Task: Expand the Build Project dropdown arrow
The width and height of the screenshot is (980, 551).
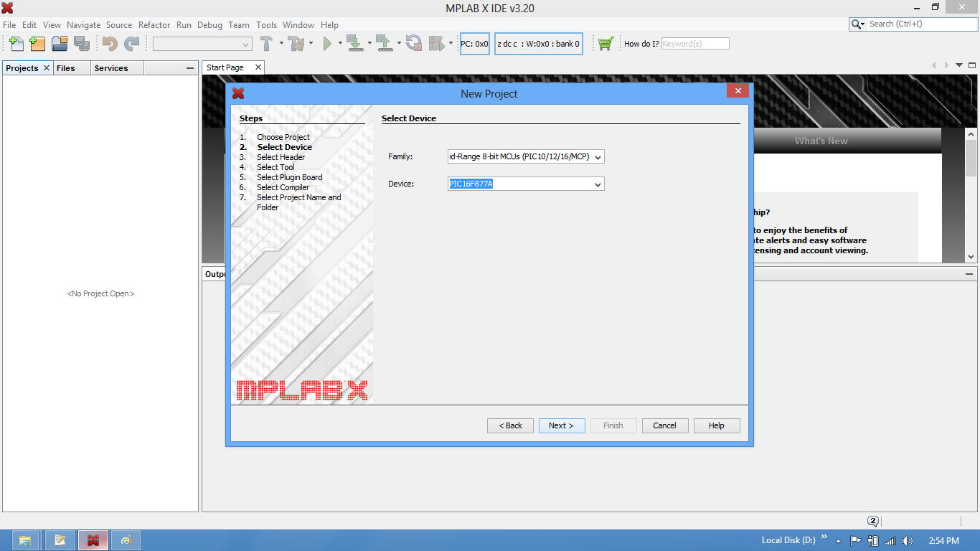Action: coord(281,44)
